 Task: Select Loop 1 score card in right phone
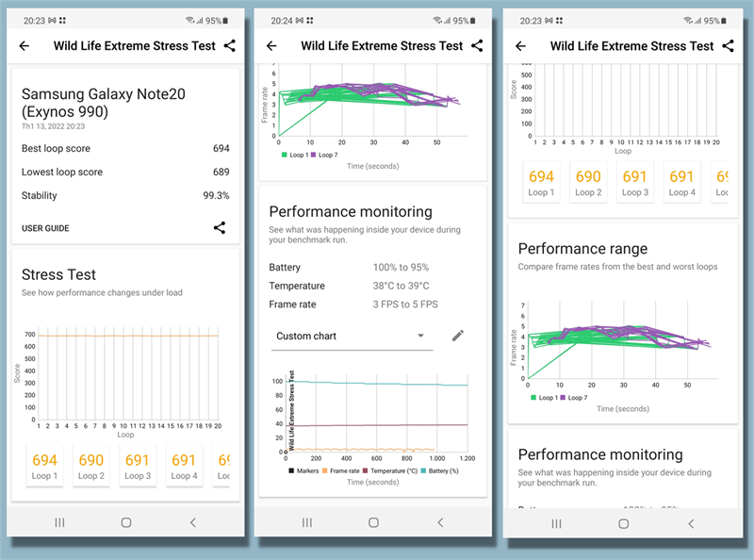[x=541, y=182]
